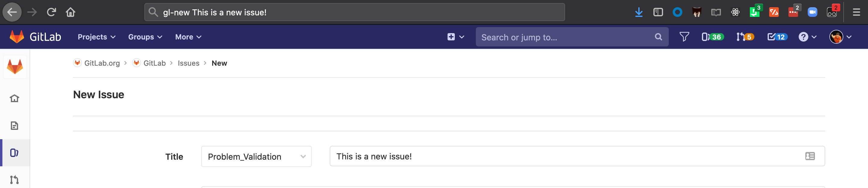Open the user avatar profile menu
This screenshot has height=188, width=868.
840,37
